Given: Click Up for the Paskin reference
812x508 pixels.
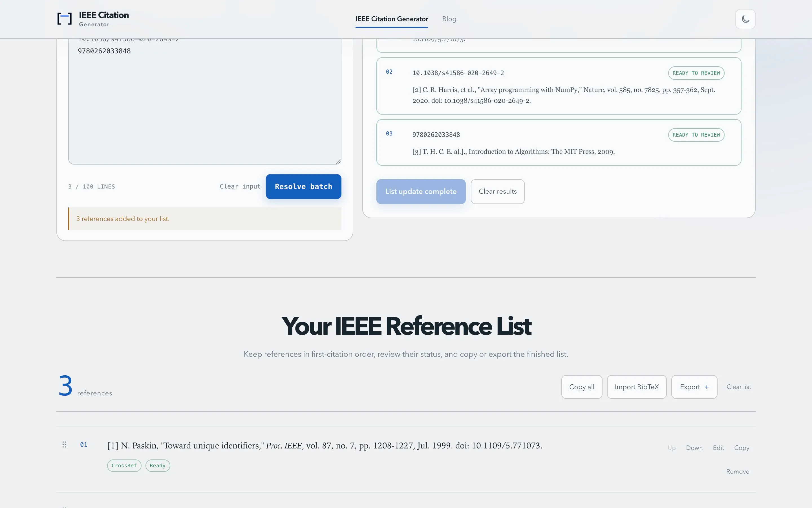Looking at the screenshot, I should [x=671, y=448].
